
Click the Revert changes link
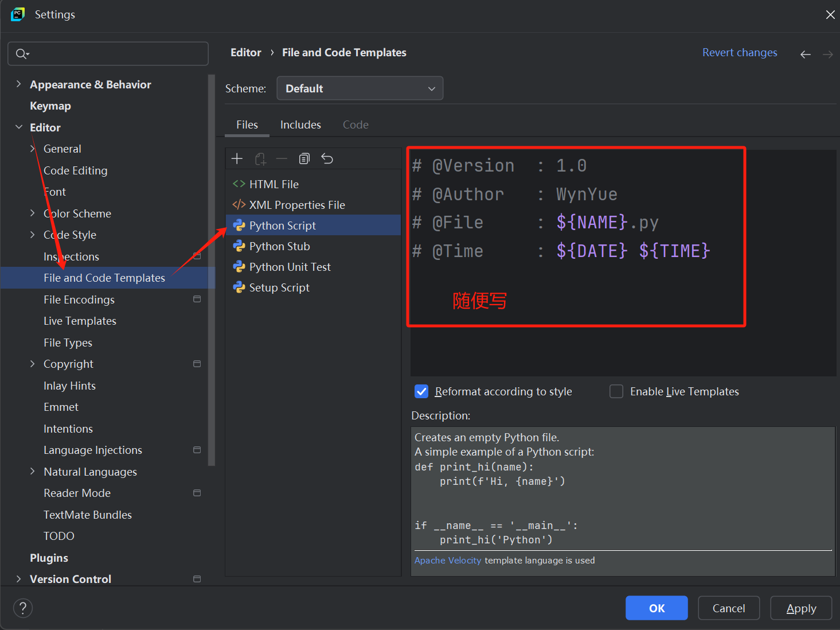pos(740,52)
